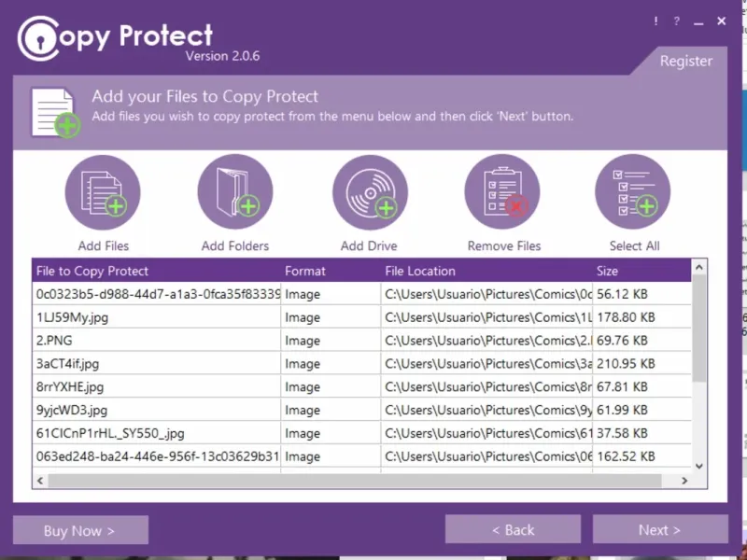This screenshot has height=560, width=747.
Task: Click the Add Files label
Action: click(104, 245)
